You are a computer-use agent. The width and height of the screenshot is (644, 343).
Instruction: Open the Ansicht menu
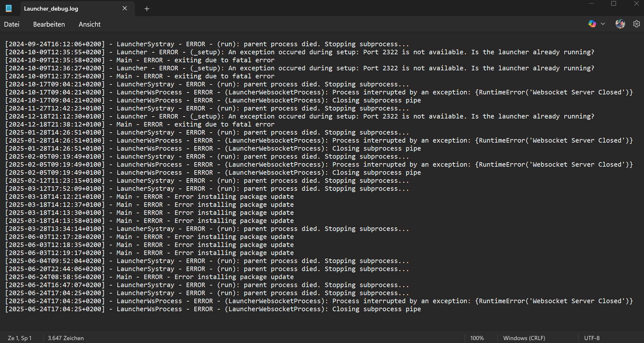pos(89,24)
